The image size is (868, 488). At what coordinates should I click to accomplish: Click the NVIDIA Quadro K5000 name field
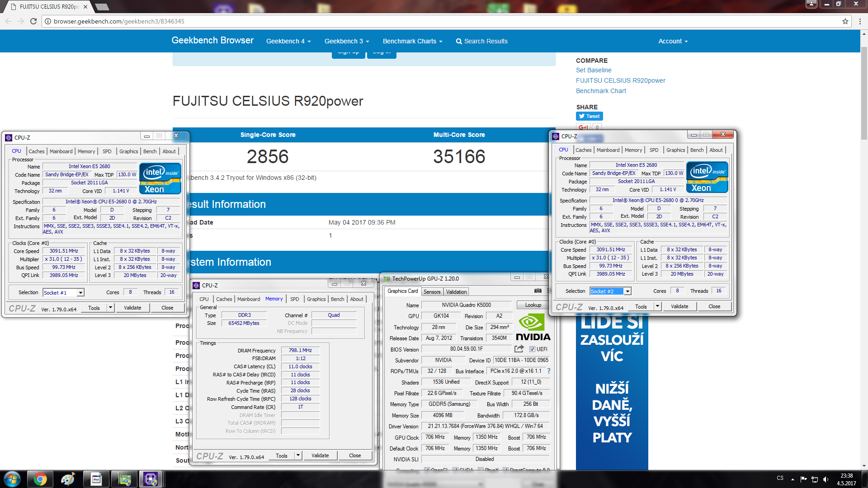coord(467,305)
